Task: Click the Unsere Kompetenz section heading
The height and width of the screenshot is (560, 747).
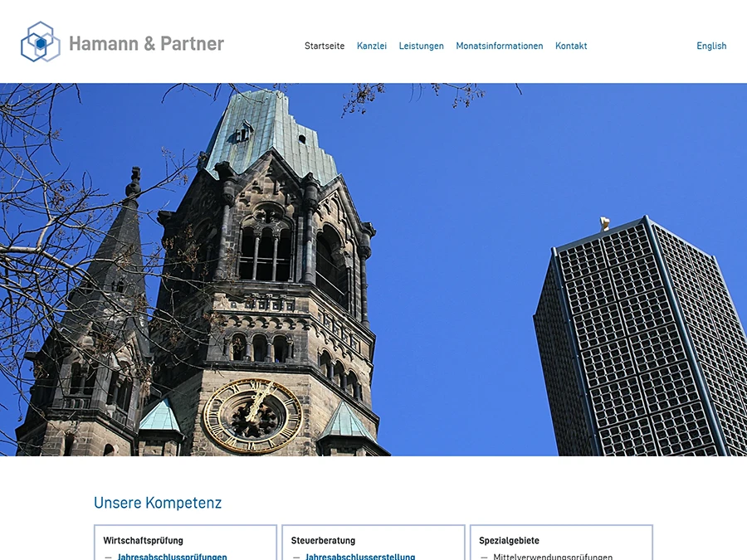Action: (x=158, y=503)
